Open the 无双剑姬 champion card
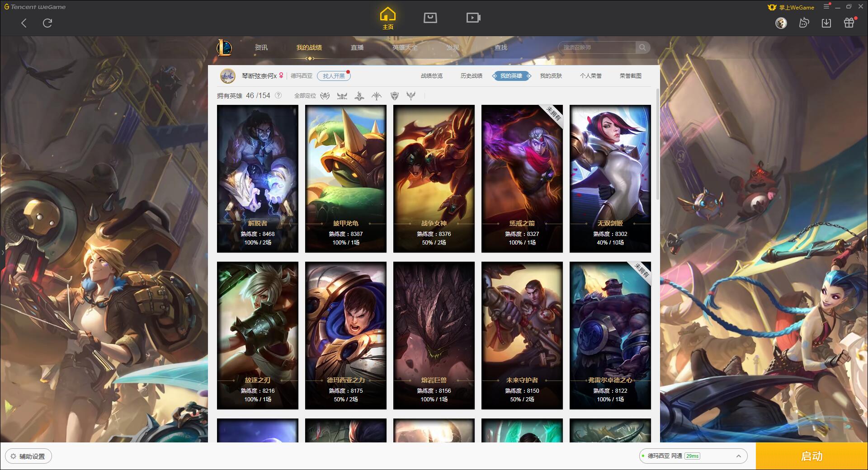Screen dimensions: 868x470 point(610,179)
